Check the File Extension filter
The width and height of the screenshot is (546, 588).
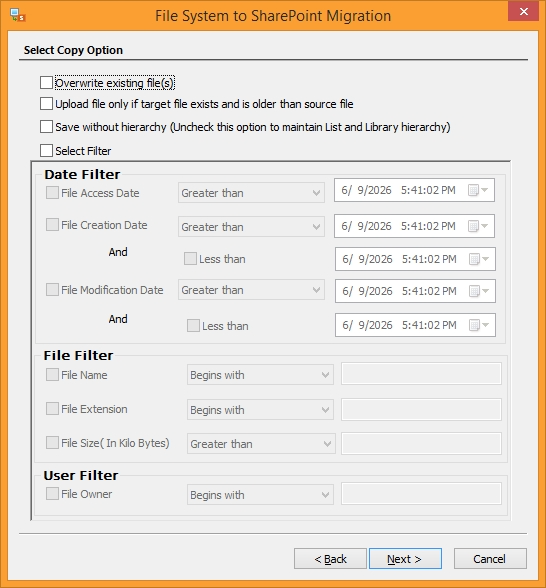pos(52,409)
